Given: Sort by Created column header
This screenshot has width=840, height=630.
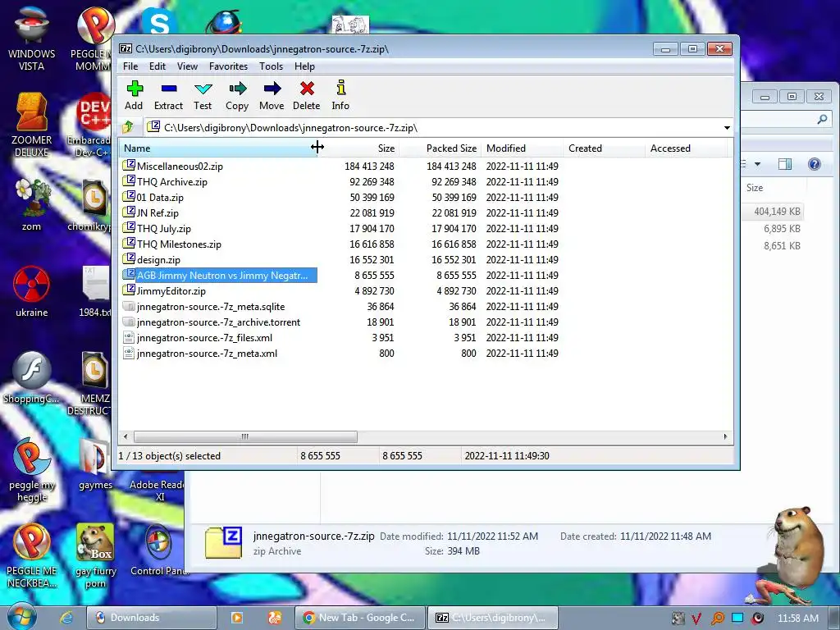Looking at the screenshot, I should 604,148.
